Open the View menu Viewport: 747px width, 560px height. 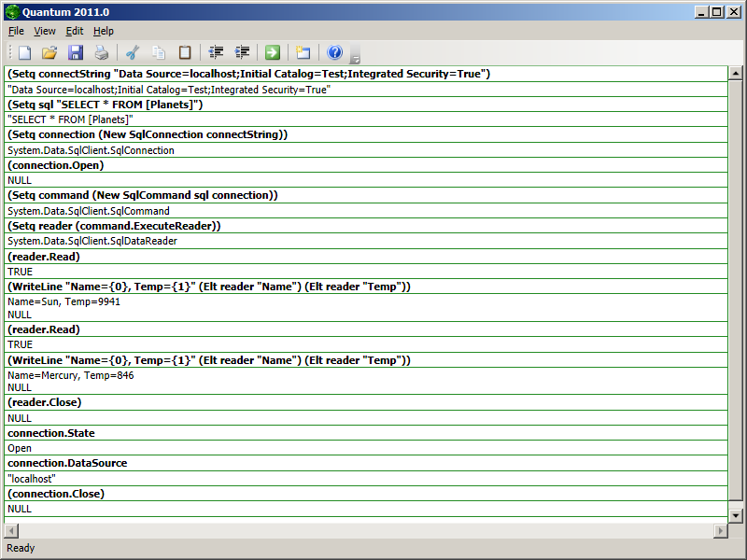[45, 31]
